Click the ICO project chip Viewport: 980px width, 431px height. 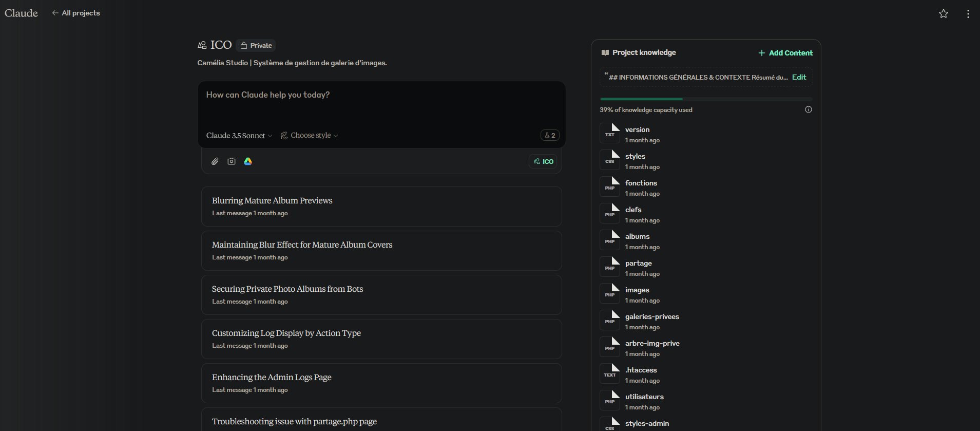pyautogui.click(x=543, y=161)
